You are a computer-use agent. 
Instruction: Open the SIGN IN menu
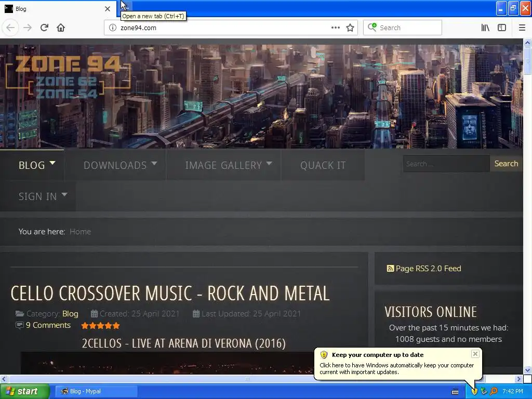(x=37, y=196)
